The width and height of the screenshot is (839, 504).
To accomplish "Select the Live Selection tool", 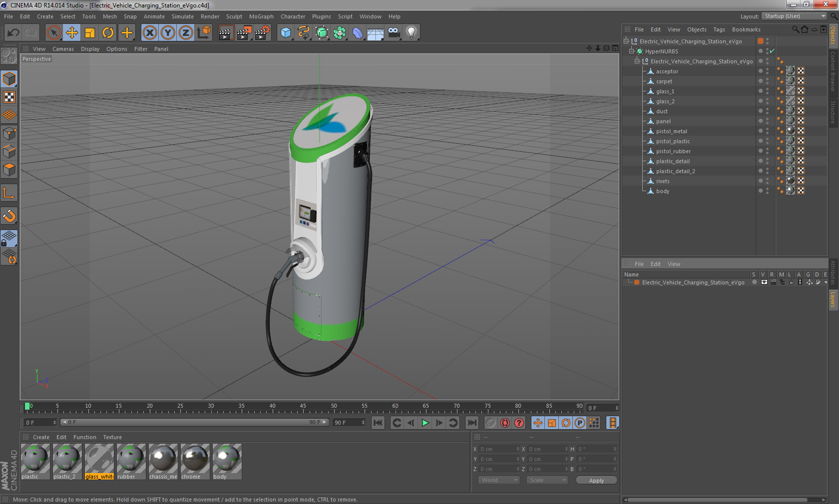I will [53, 33].
